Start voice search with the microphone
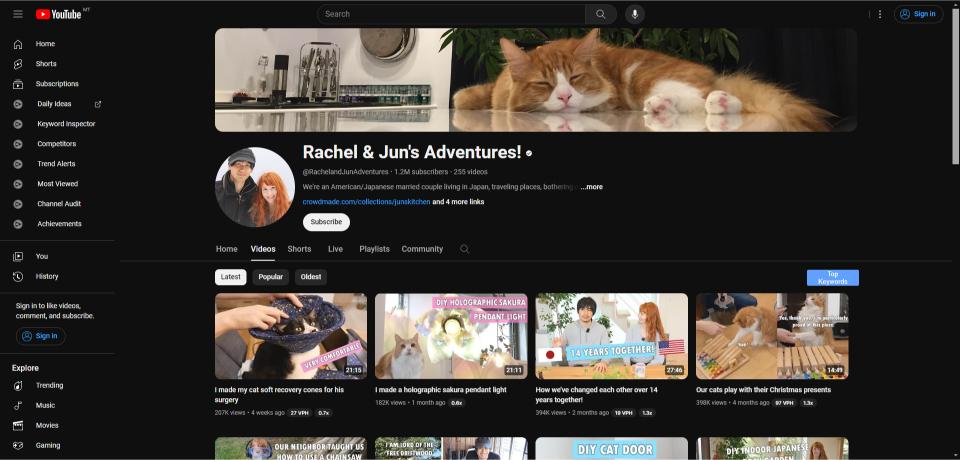Viewport: 960px width, 460px height. pyautogui.click(x=635, y=14)
